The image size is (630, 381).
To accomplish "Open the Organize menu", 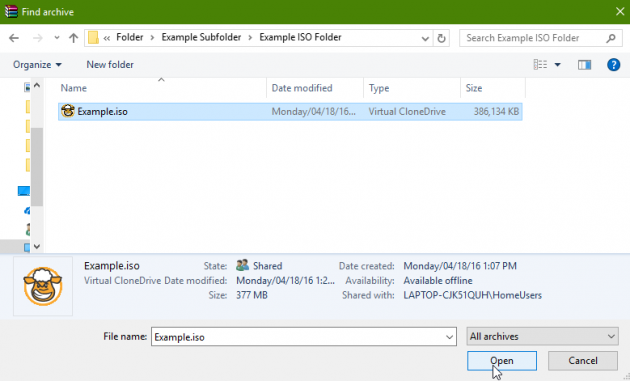I will [x=37, y=65].
